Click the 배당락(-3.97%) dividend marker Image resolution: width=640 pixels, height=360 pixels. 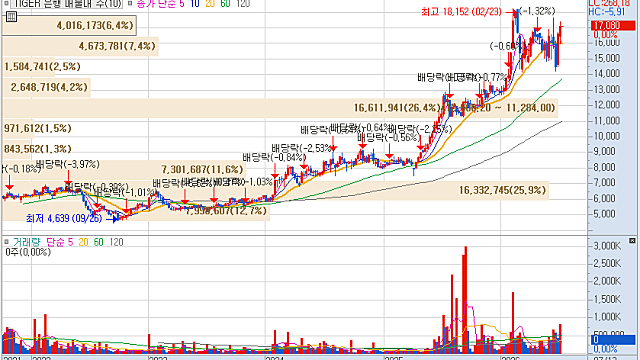coord(67,164)
